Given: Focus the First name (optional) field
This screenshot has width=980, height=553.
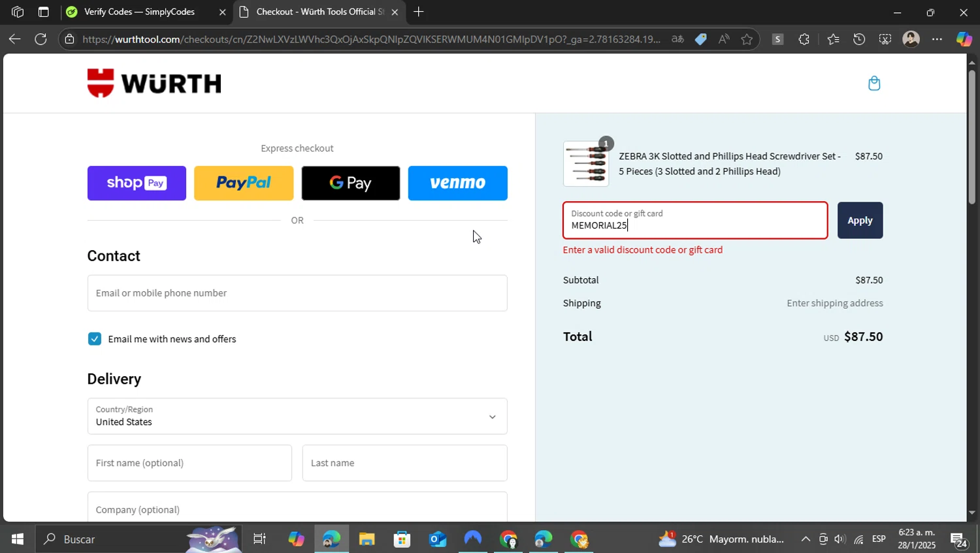Looking at the screenshot, I should (189, 463).
